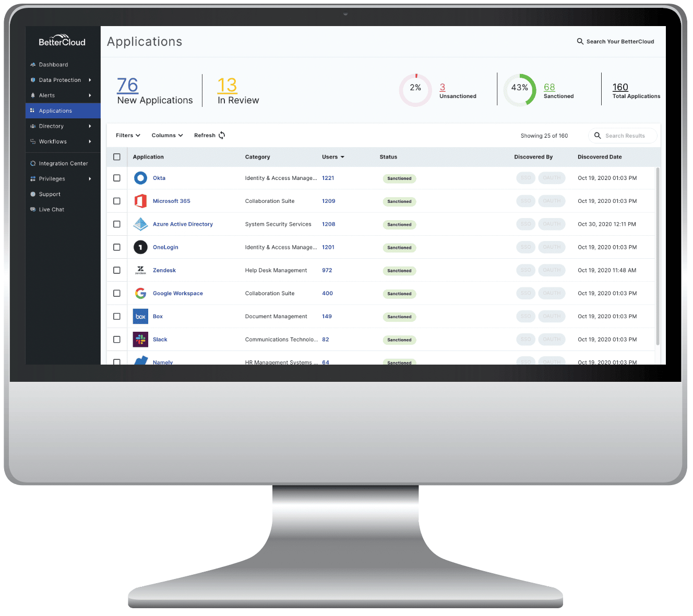Viewport: 693px width, 616px height.
Task: Check the Slack row checkbox
Action: (117, 340)
